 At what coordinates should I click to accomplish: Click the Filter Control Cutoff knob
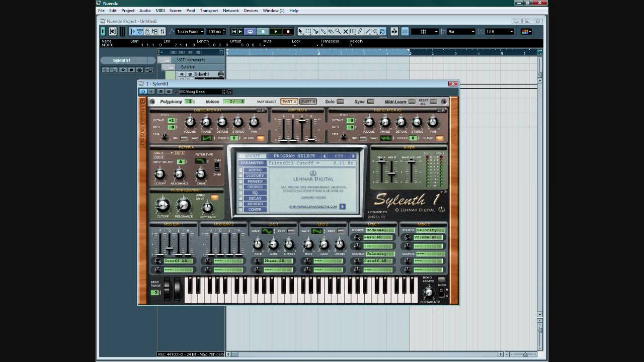[163, 205]
